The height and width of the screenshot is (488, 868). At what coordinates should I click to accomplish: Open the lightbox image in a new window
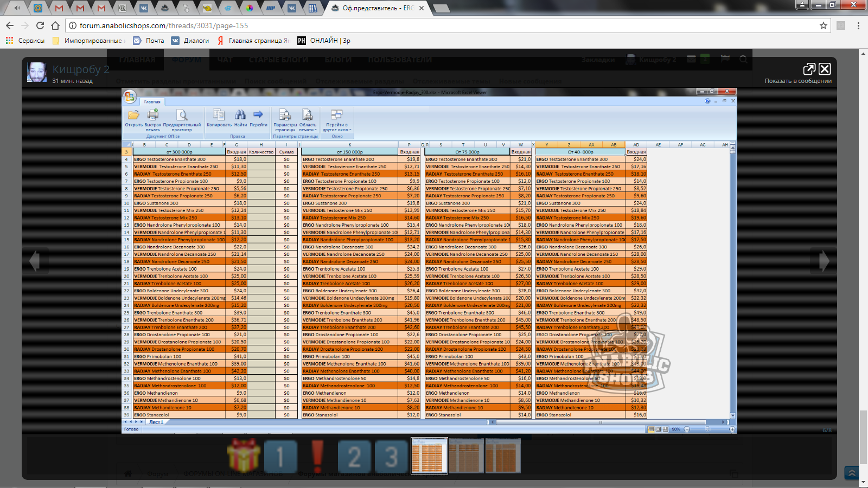click(x=809, y=69)
